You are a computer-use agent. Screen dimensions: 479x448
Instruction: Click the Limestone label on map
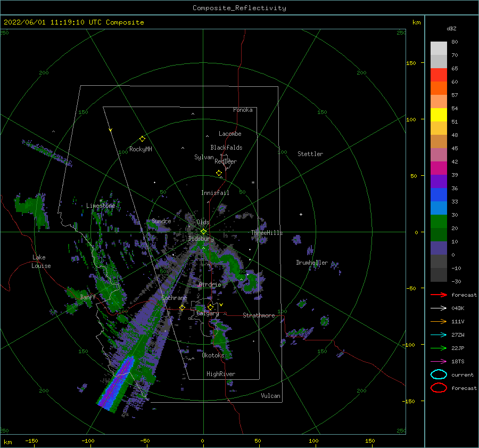coord(101,206)
